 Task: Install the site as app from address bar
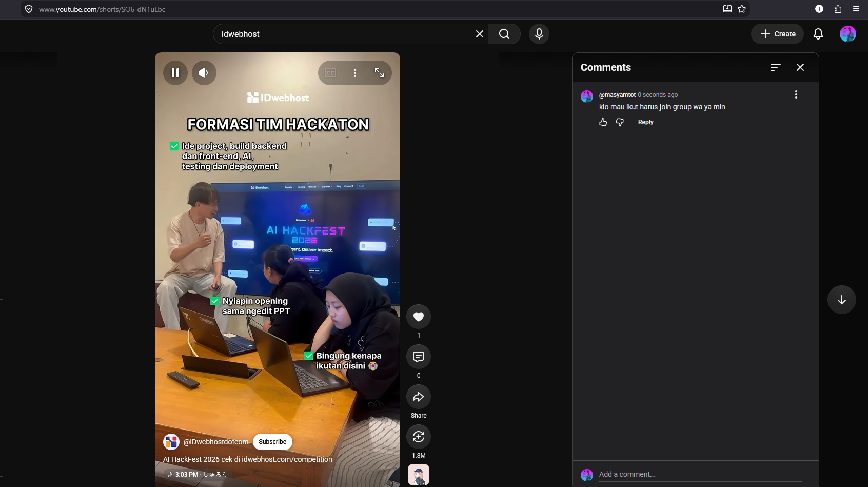click(x=727, y=9)
